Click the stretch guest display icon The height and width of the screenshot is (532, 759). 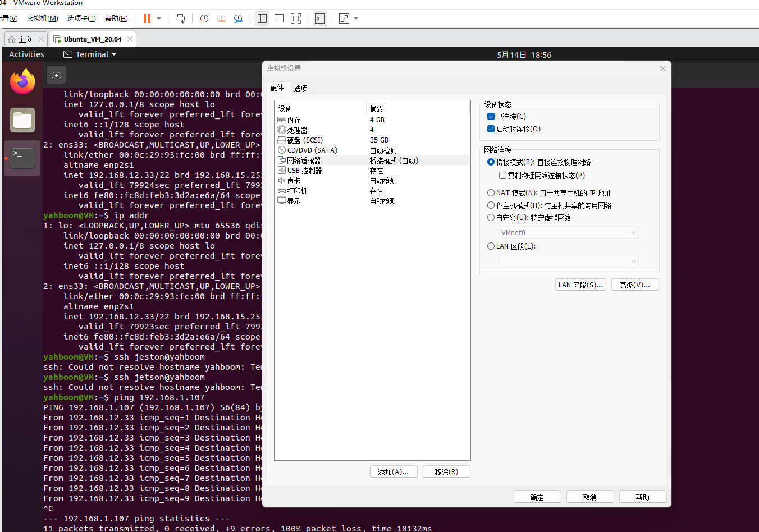[344, 19]
